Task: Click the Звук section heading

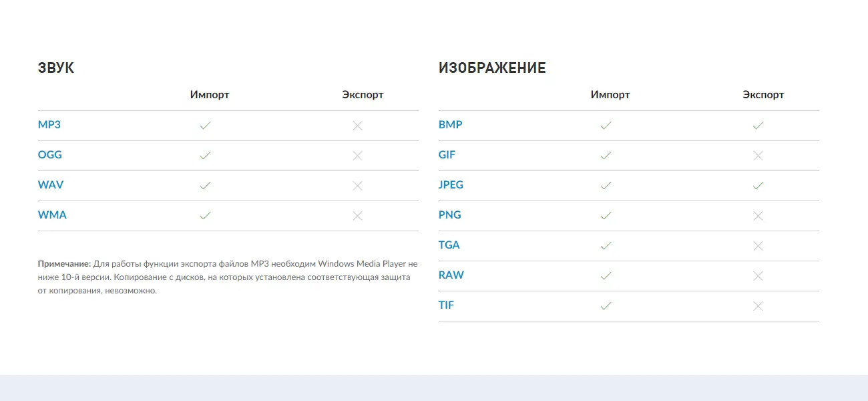Action: pos(56,68)
